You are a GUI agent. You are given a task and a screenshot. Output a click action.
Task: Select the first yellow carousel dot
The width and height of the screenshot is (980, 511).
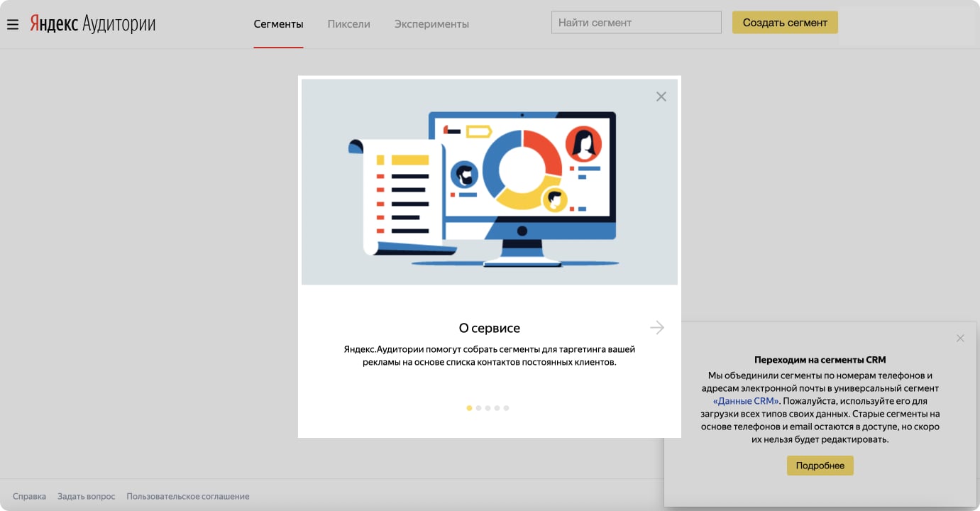469,408
